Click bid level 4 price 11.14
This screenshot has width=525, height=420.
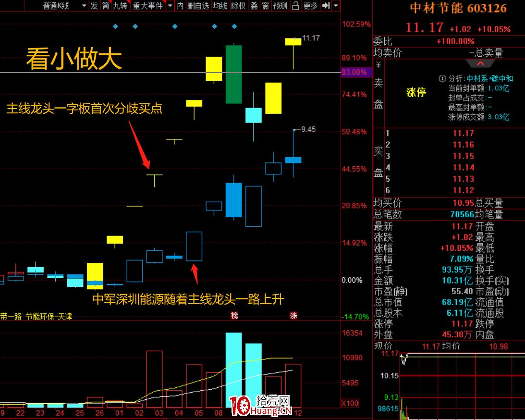click(464, 167)
